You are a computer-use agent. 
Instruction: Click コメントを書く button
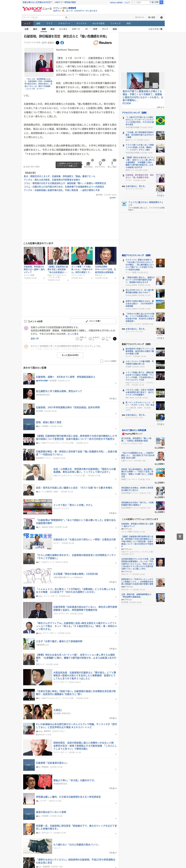pos(93,321)
